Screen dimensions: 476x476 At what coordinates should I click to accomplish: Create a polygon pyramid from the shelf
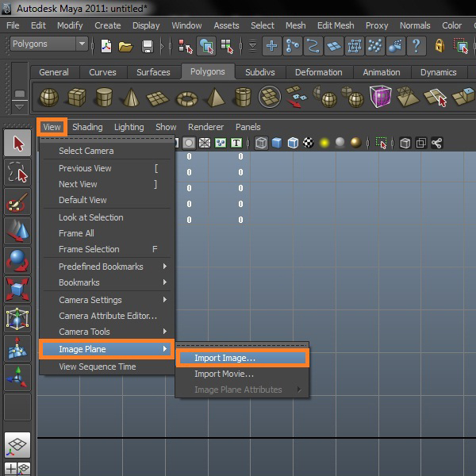click(215, 98)
